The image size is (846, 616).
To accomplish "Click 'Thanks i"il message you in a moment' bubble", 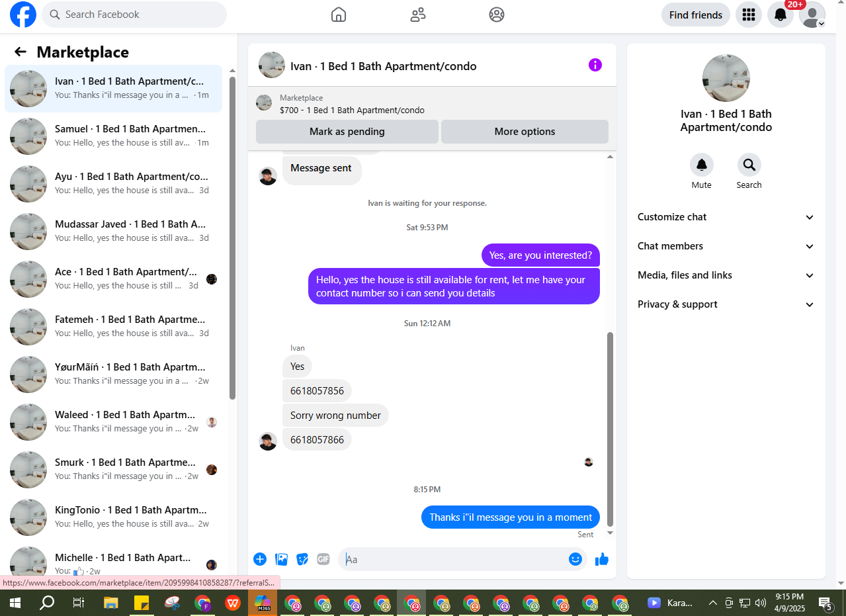I will (511, 517).
